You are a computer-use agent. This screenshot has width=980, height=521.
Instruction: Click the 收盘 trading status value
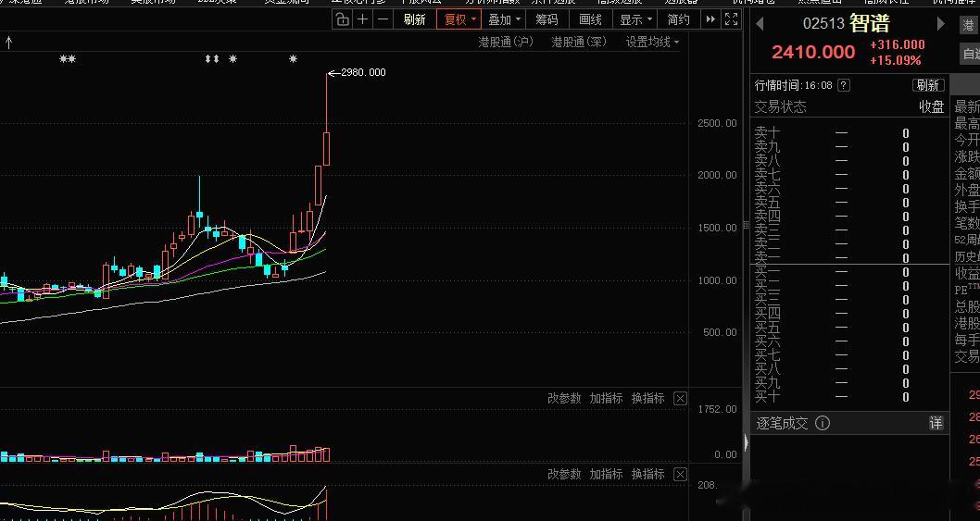931,106
